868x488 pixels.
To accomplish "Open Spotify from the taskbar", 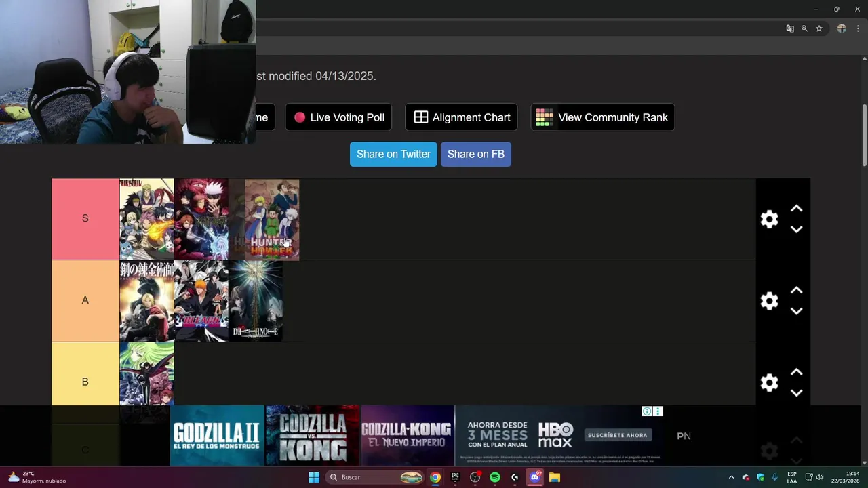I will point(495,477).
